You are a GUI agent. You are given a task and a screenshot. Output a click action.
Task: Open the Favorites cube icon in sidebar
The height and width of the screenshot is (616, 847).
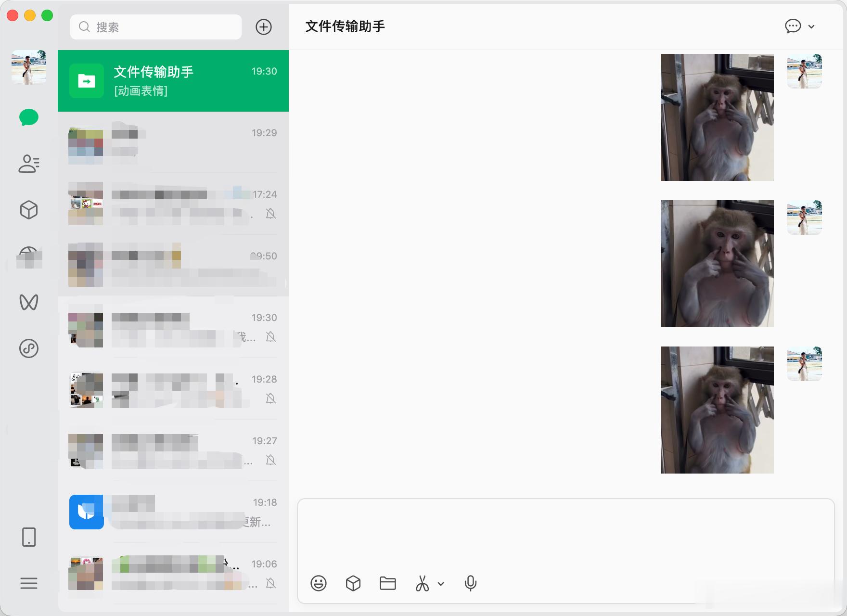tap(29, 210)
